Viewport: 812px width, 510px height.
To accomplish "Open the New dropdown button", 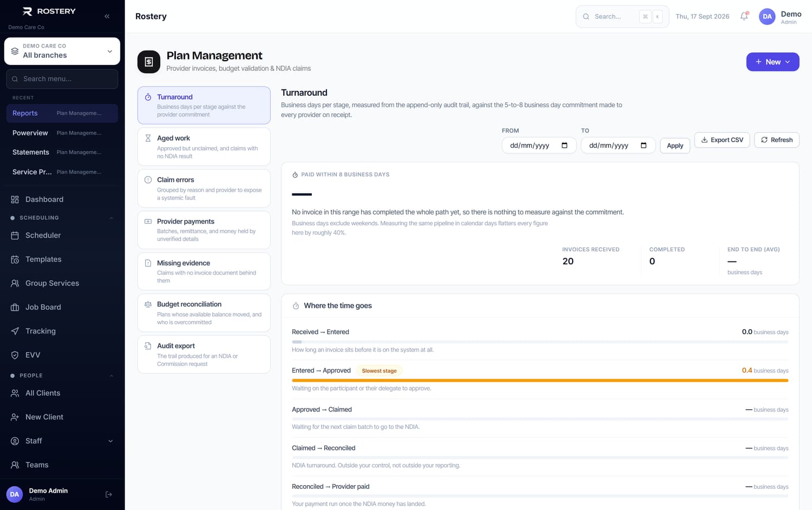I will (772, 62).
